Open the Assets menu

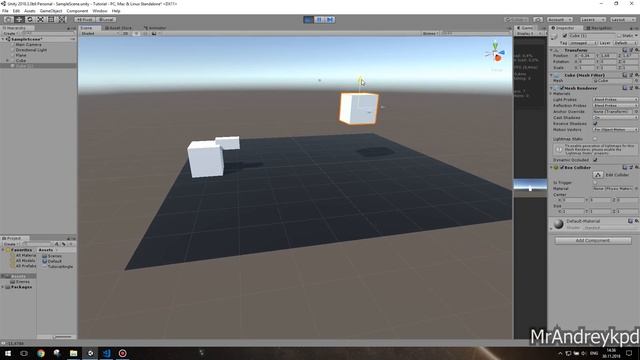30,11
